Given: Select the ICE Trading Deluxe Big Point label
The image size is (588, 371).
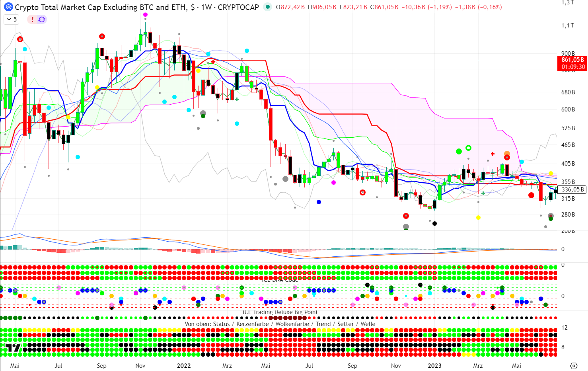Looking at the screenshot, I should click(x=280, y=312).
